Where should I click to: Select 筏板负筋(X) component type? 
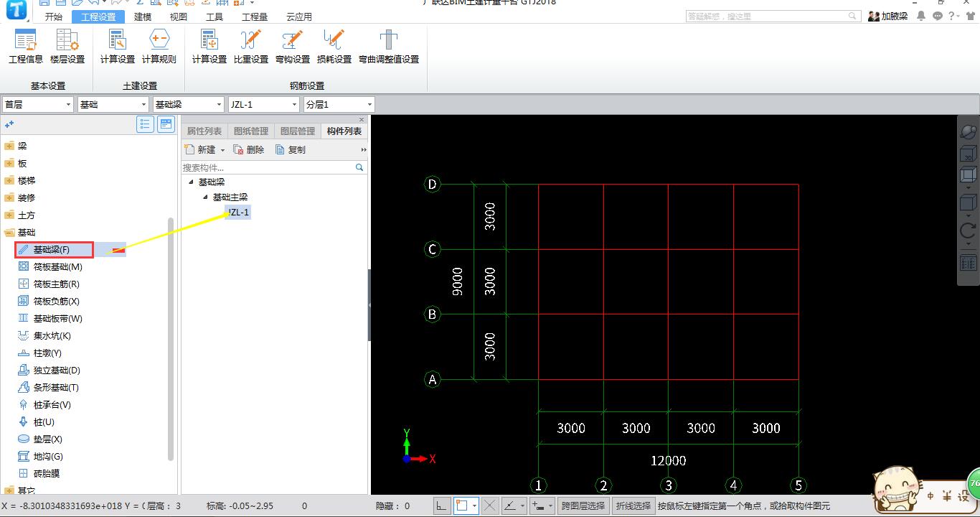[x=49, y=301]
